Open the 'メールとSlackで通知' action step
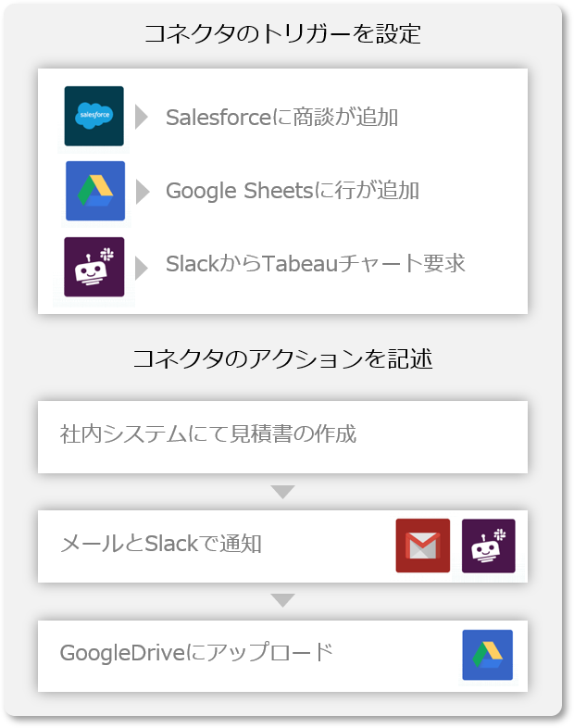 (282, 546)
